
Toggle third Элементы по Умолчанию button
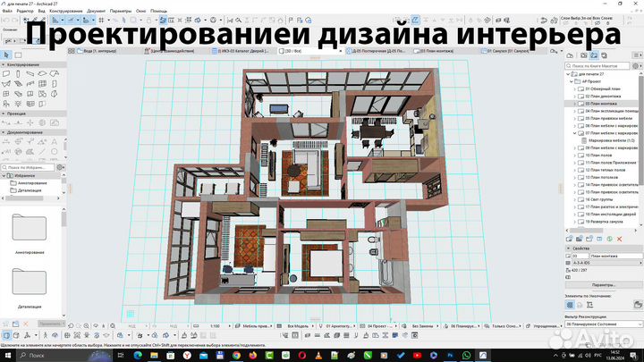(589, 305)
